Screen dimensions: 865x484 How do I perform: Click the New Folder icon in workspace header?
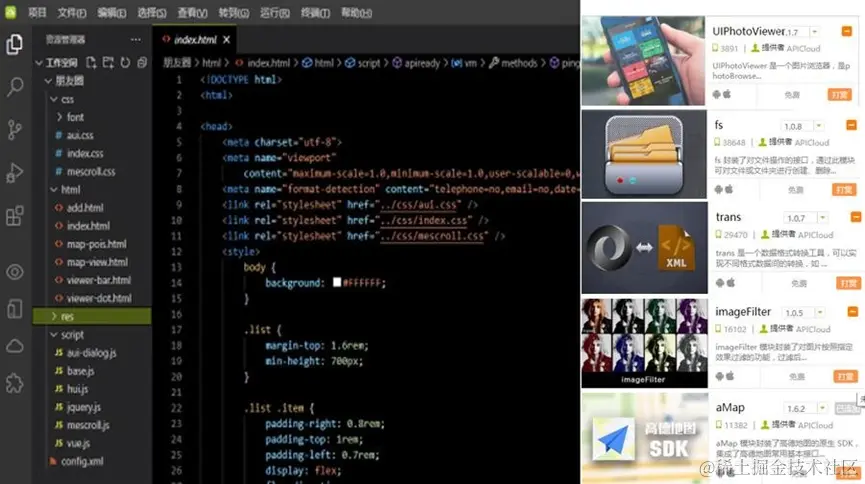point(108,63)
